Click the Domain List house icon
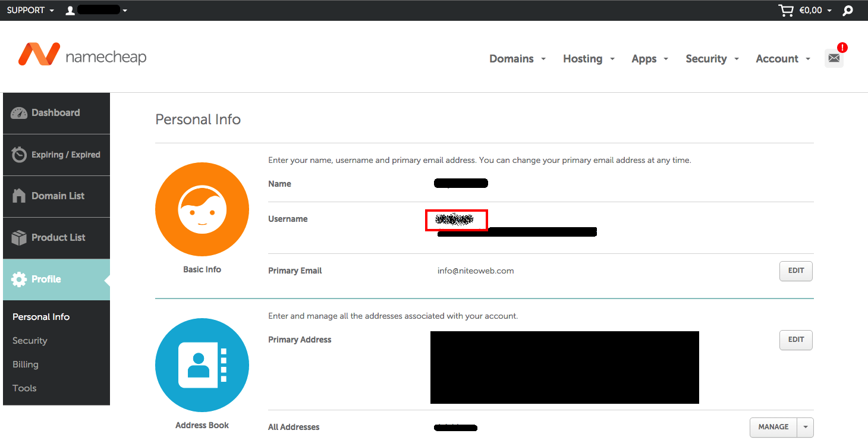This screenshot has width=868, height=446. (19, 196)
